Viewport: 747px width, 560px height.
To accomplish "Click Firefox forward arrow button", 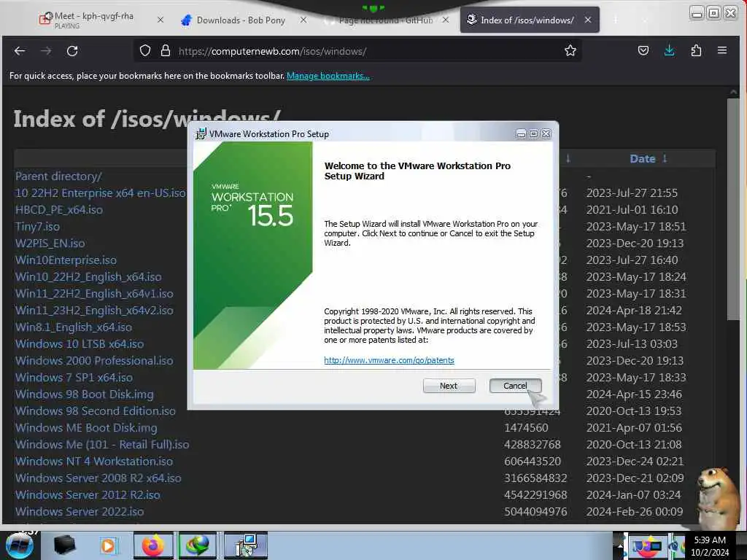I will pos(46,51).
